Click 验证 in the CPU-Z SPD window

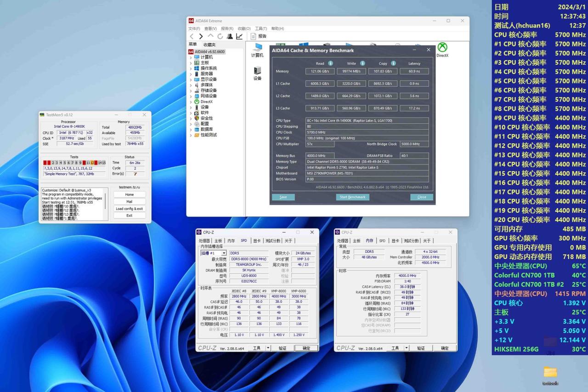283,348
